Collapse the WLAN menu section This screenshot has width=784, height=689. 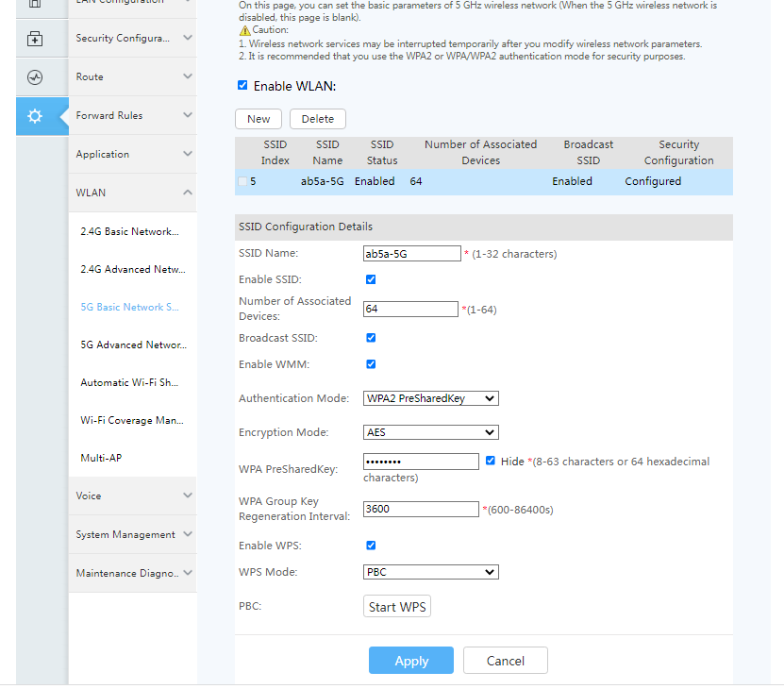click(133, 193)
